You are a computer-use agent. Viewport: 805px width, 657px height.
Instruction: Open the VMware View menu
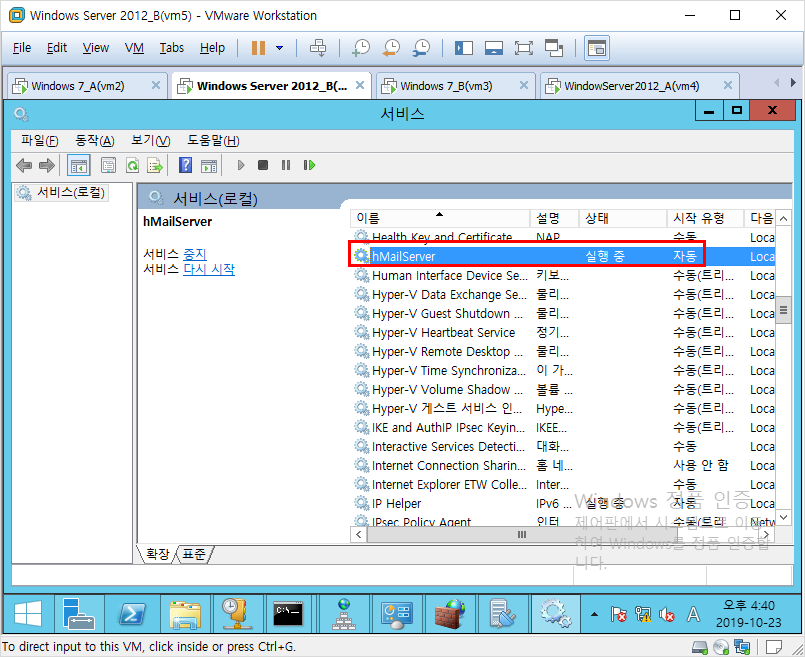tap(95, 48)
